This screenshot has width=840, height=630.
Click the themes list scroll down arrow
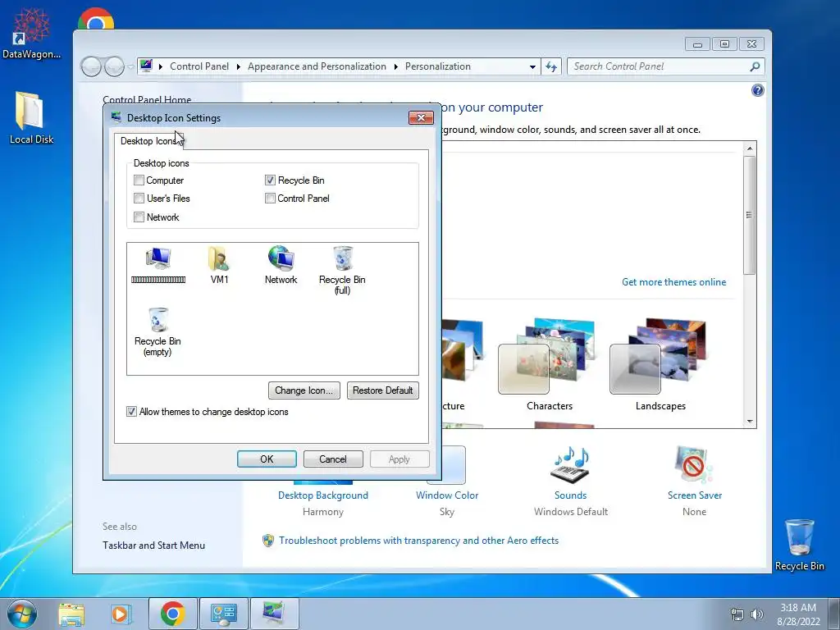750,421
